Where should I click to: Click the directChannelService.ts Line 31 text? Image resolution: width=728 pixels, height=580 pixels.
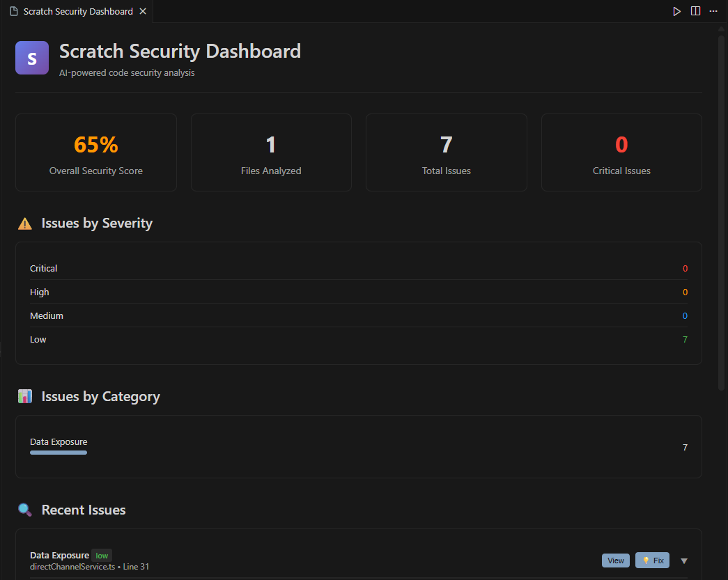click(90, 567)
